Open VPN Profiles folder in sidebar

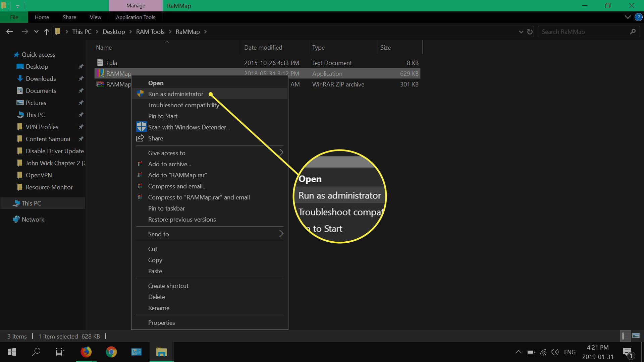[42, 127]
